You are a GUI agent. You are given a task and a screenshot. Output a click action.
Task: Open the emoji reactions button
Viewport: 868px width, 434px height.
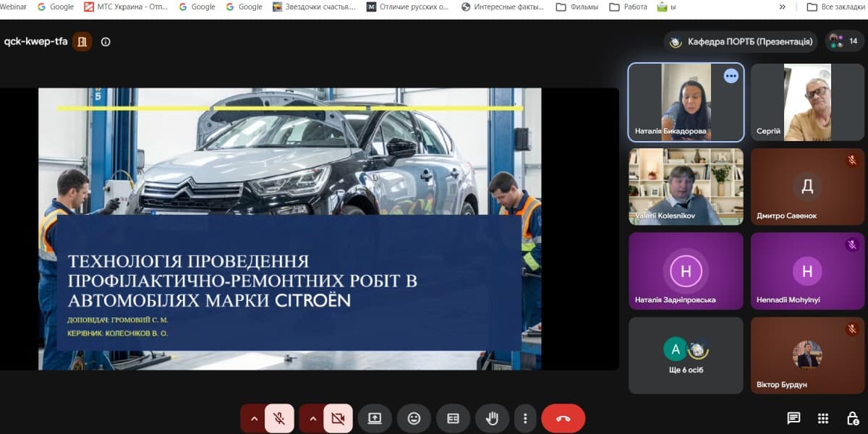[x=414, y=418]
